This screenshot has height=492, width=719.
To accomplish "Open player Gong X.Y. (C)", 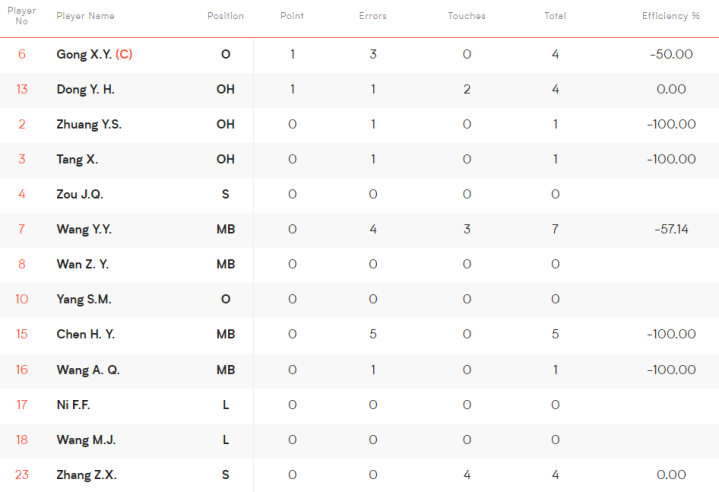I will (94, 54).
